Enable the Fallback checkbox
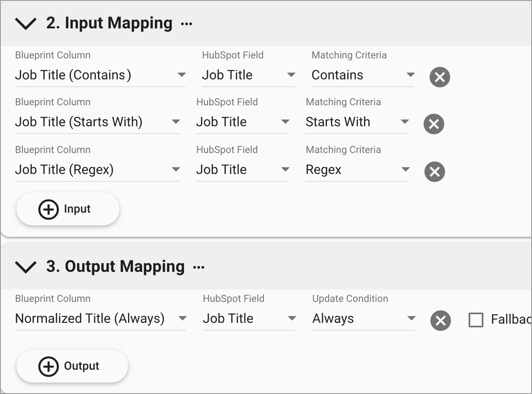 coord(476,320)
